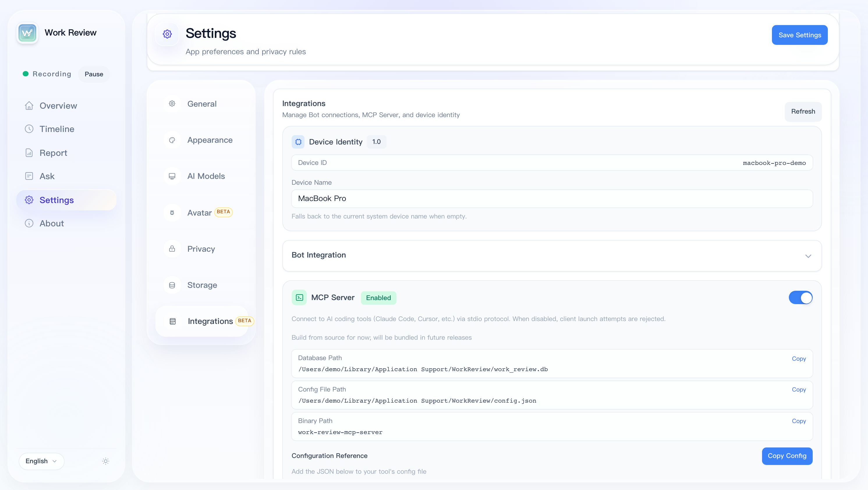This screenshot has height=490, width=868.
Task: Disable the MCP Server toggle
Action: [x=800, y=297]
